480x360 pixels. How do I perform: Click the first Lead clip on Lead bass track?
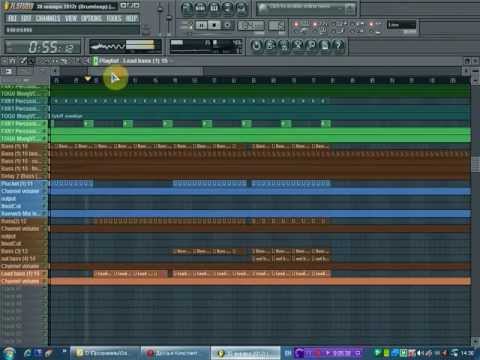tap(103, 274)
